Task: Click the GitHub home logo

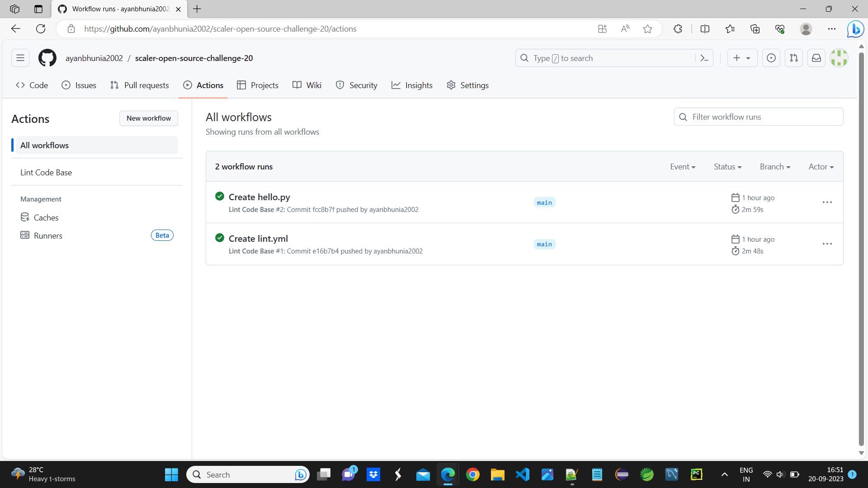Action: coord(47,58)
